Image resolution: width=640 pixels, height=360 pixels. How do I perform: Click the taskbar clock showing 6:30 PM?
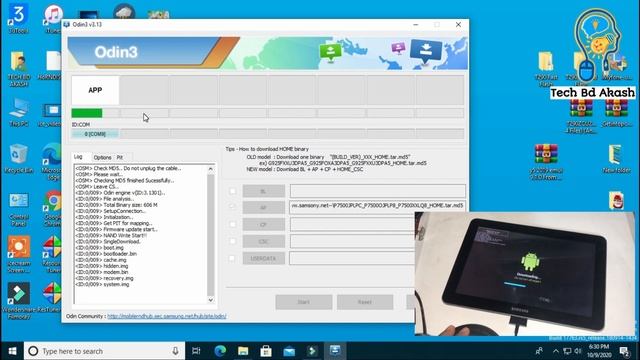(598, 351)
